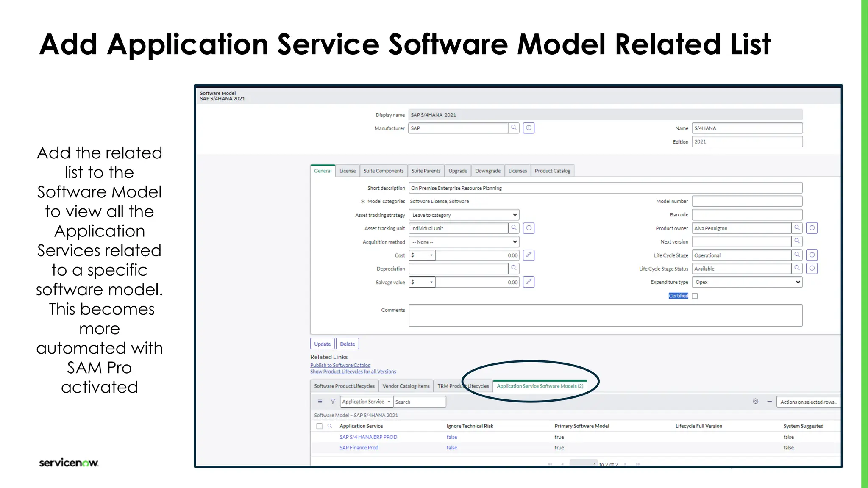The image size is (868, 488).
Task: Edit Cost value pencil icon
Action: click(529, 255)
